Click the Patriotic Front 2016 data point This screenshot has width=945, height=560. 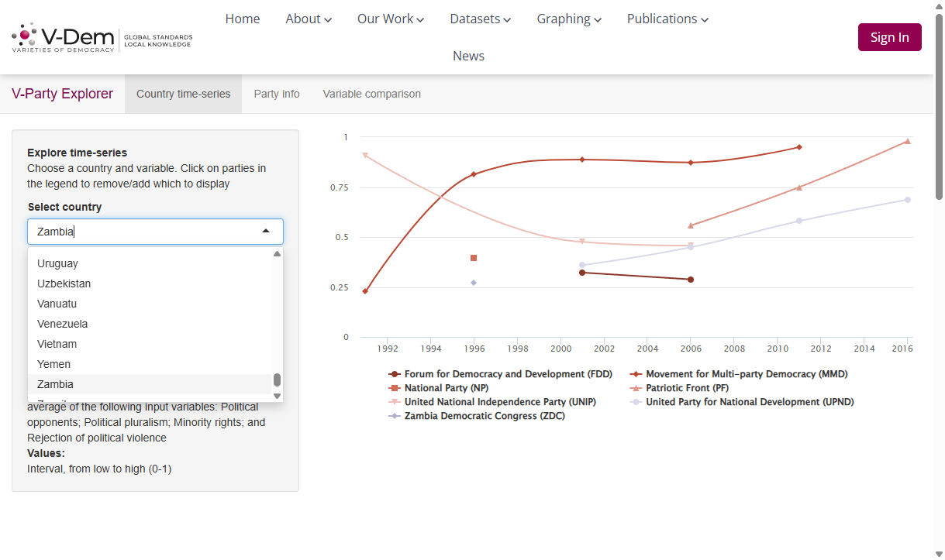908,141
